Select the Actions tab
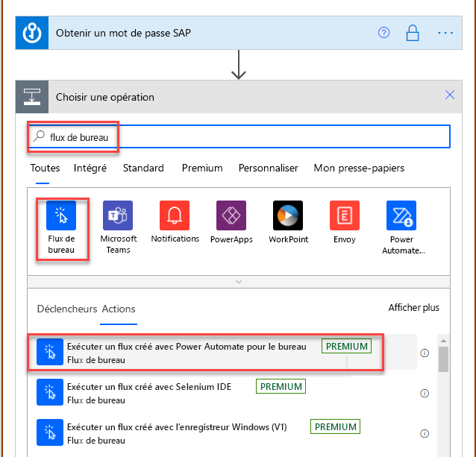Screen dimensions: 476x457 pyautogui.click(x=119, y=309)
